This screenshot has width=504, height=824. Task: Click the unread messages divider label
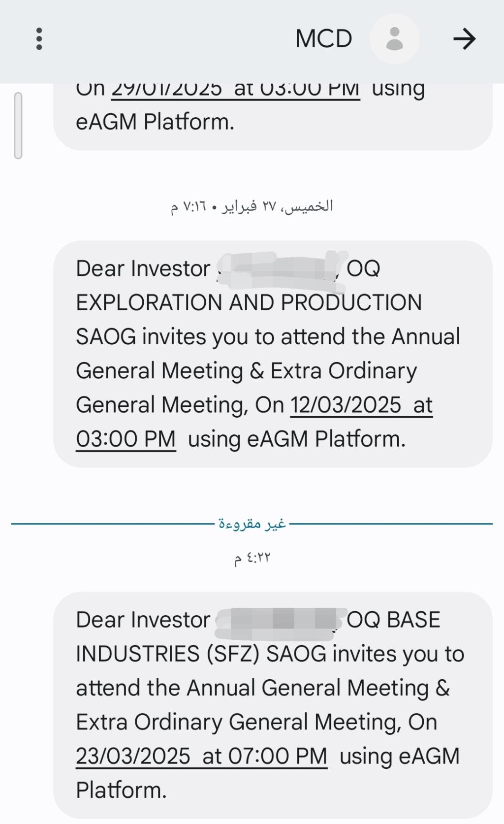point(252,524)
